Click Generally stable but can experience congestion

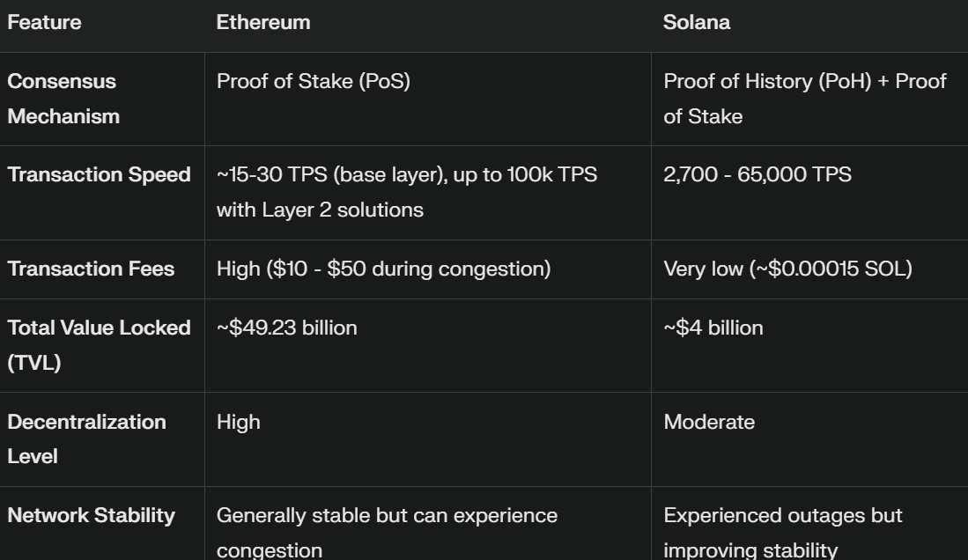387,532
